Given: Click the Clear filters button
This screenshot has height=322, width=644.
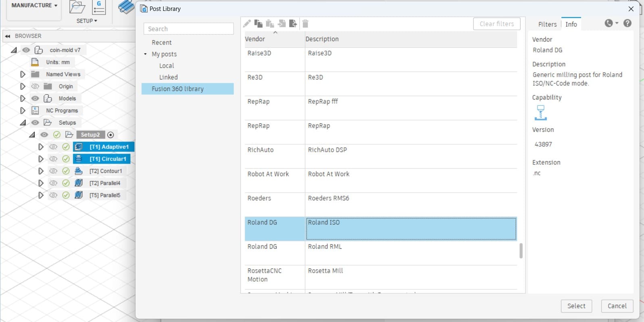Looking at the screenshot, I should tap(497, 24).
